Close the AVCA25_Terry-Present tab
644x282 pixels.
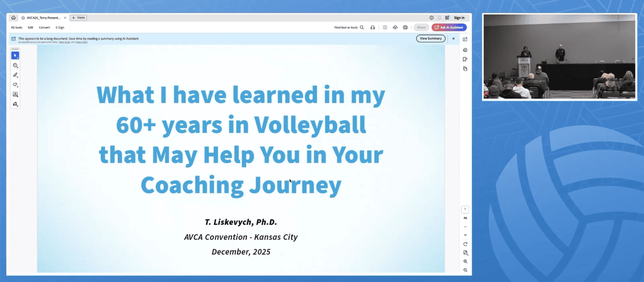[x=65, y=18]
